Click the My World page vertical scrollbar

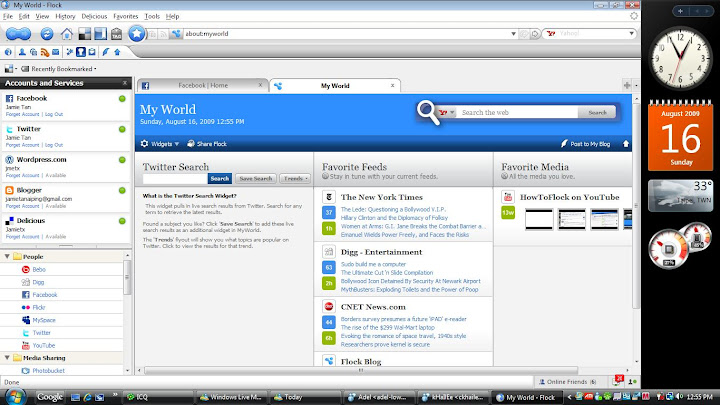636,207
